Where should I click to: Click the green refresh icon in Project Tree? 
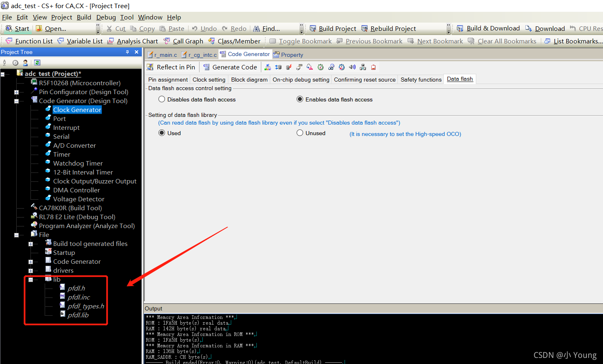(x=37, y=63)
